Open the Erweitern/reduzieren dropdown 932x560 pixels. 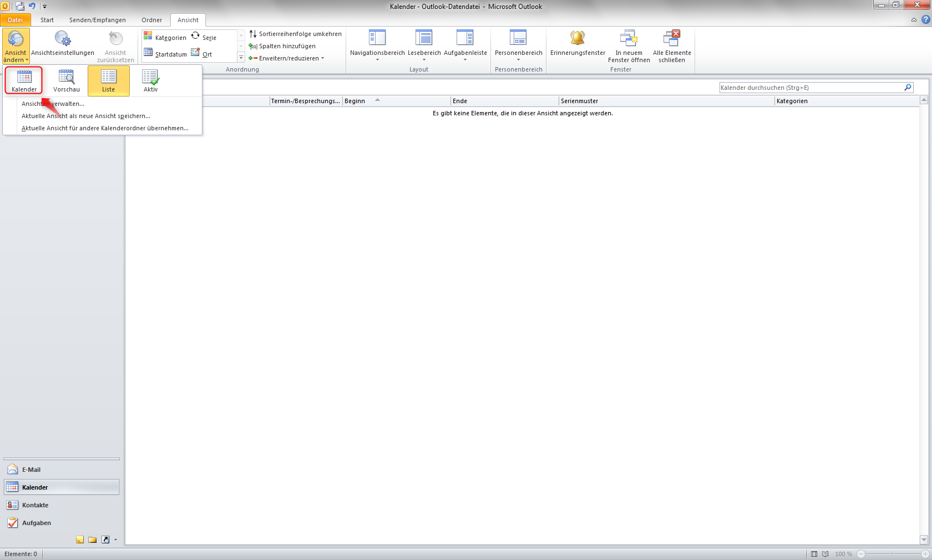coord(287,58)
